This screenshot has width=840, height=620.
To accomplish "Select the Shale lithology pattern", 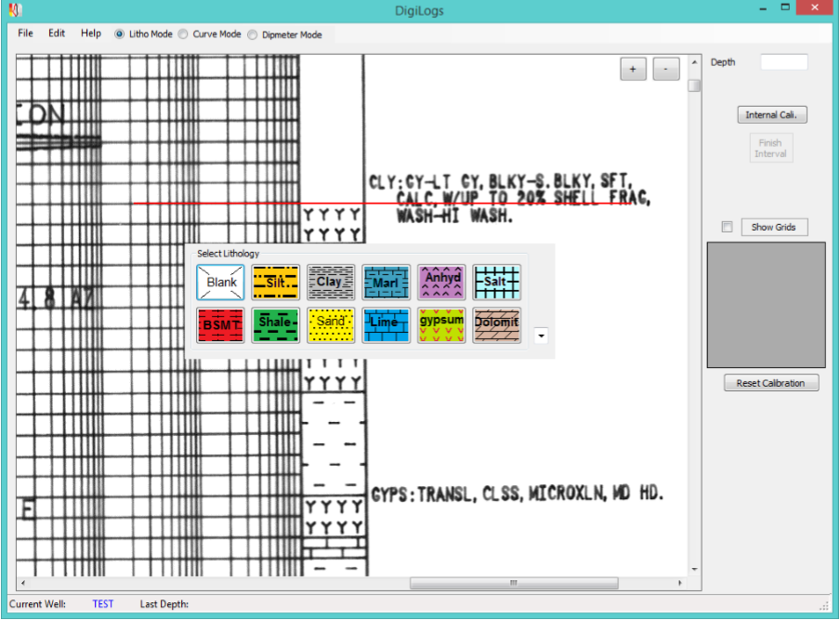I will coord(275,324).
